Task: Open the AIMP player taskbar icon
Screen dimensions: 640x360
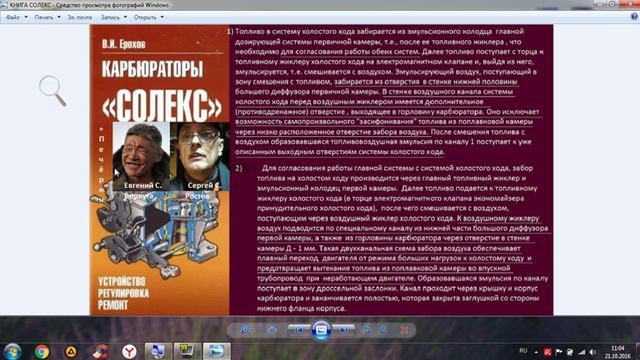Action: [x=71, y=351]
